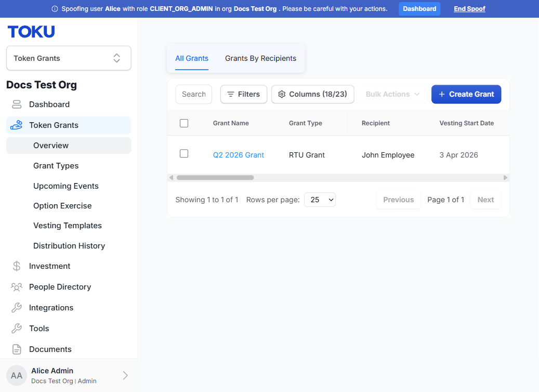Click the 3 Apr 2026 cell
The height and width of the screenshot is (392, 539).
coord(459,155)
